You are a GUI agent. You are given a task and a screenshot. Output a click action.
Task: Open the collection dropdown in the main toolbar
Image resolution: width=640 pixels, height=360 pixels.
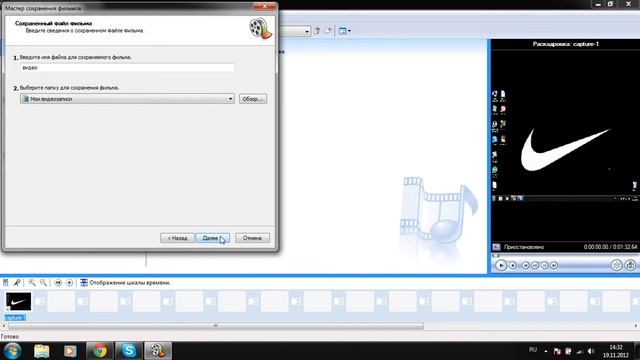307,31
